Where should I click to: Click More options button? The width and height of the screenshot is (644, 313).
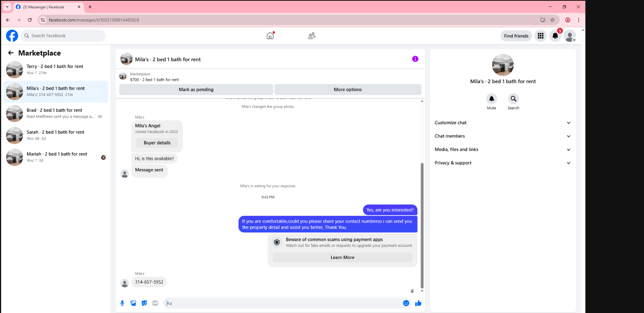tap(348, 90)
